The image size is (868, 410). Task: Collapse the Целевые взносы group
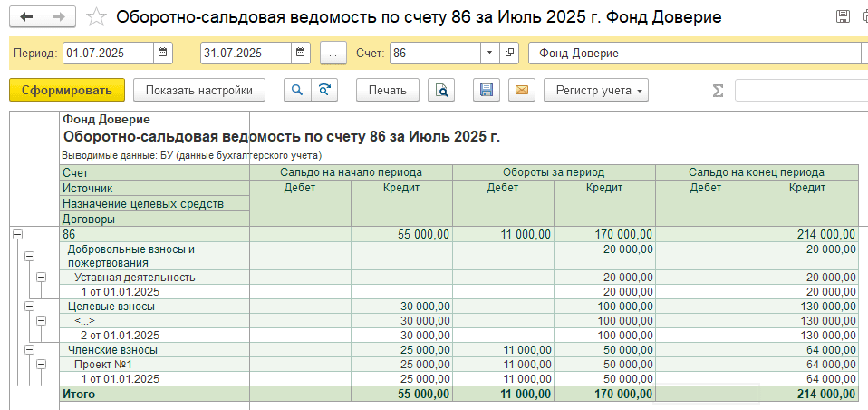(x=28, y=307)
